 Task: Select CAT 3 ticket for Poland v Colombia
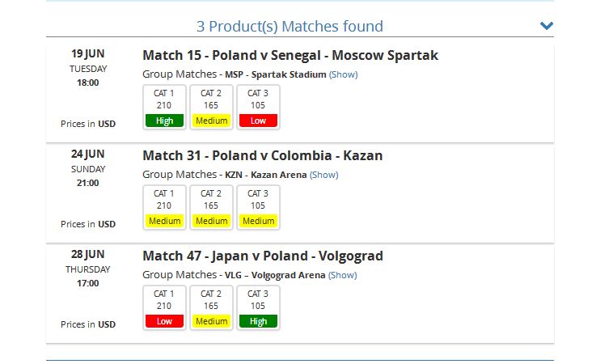[x=258, y=207]
